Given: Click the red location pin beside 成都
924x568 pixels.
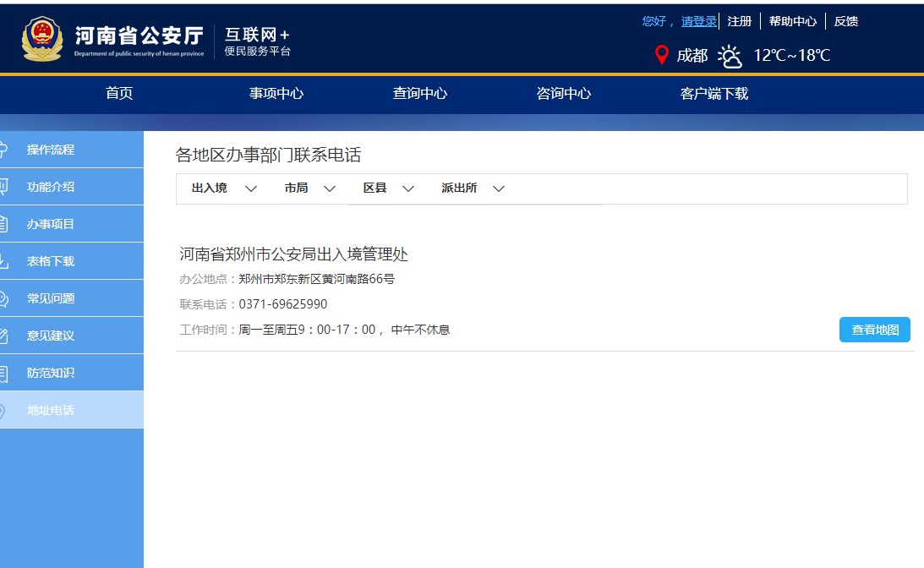Looking at the screenshot, I should 662,54.
